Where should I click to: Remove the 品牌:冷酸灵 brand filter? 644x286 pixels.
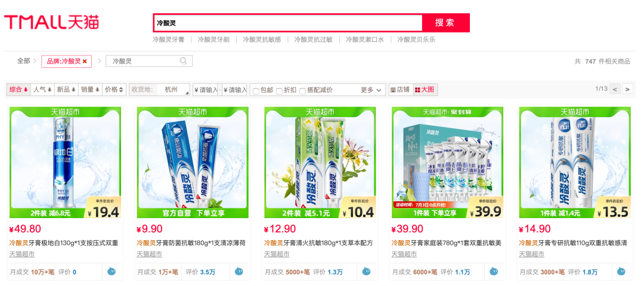[x=85, y=61]
